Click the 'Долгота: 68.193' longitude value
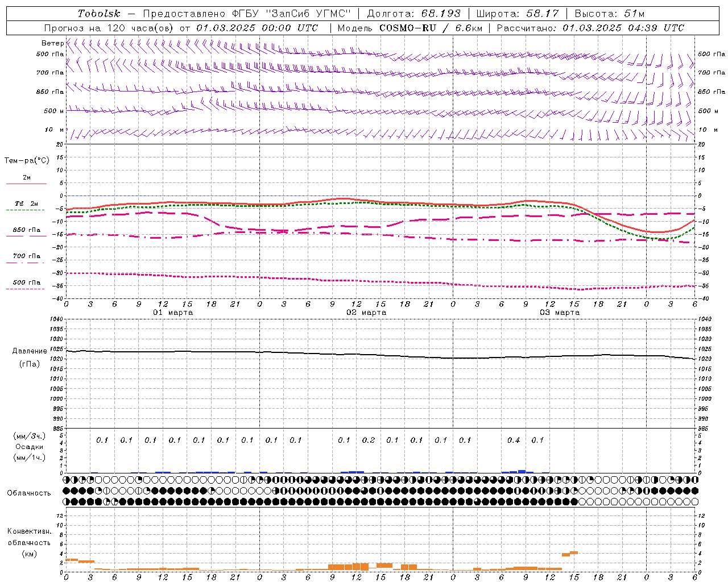 click(413, 14)
